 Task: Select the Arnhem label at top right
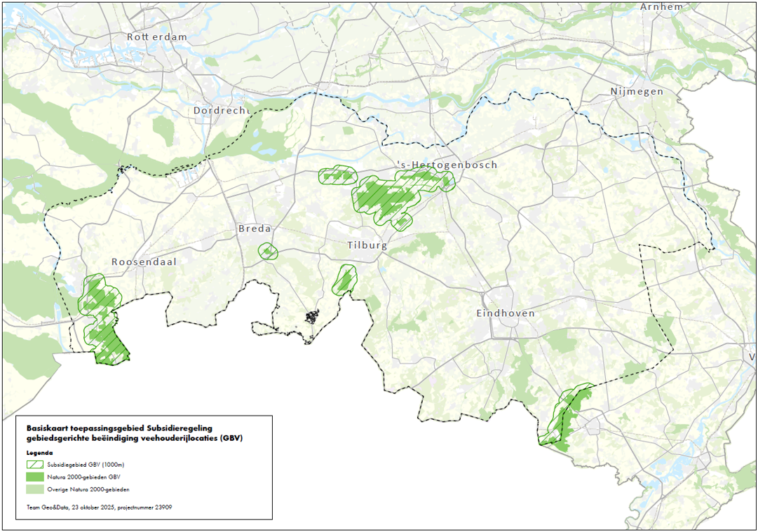point(661,7)
